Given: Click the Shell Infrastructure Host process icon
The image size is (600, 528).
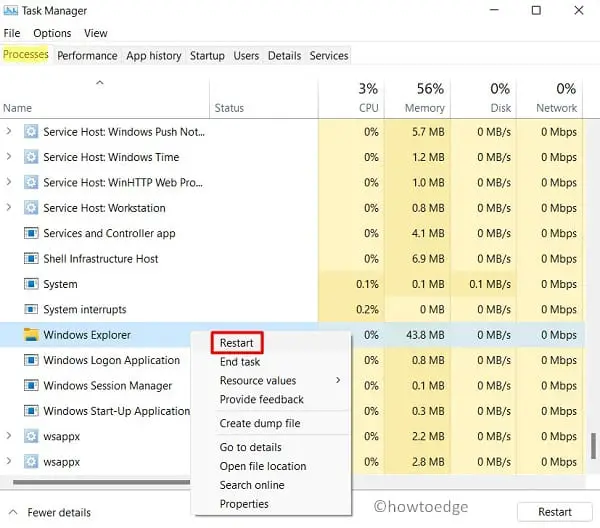Looking at the screenshot, I should [30, 259].
